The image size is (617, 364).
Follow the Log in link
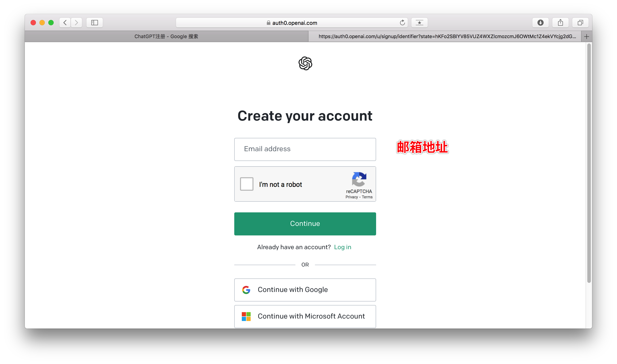pyautogui.click(x=343, y=247)
